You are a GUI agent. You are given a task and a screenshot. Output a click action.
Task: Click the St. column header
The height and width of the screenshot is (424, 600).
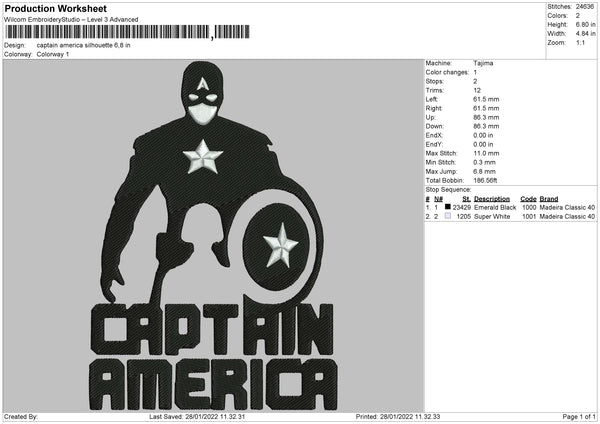click(466, 198)
